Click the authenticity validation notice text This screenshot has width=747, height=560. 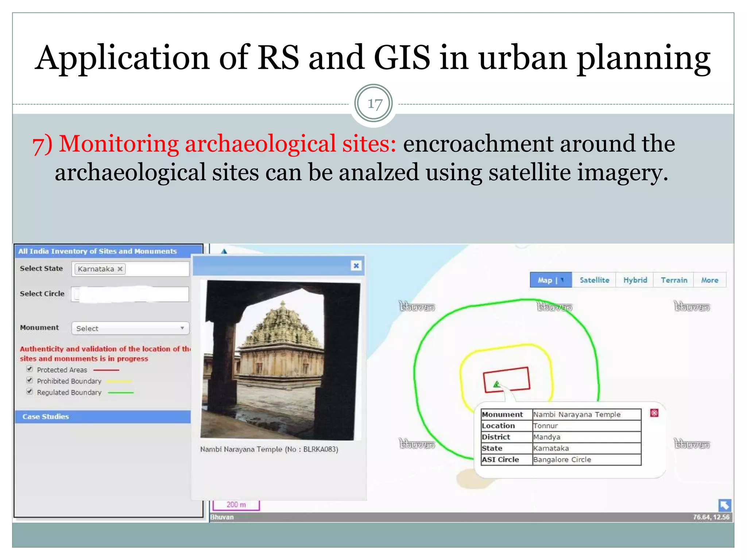[105, 354]
